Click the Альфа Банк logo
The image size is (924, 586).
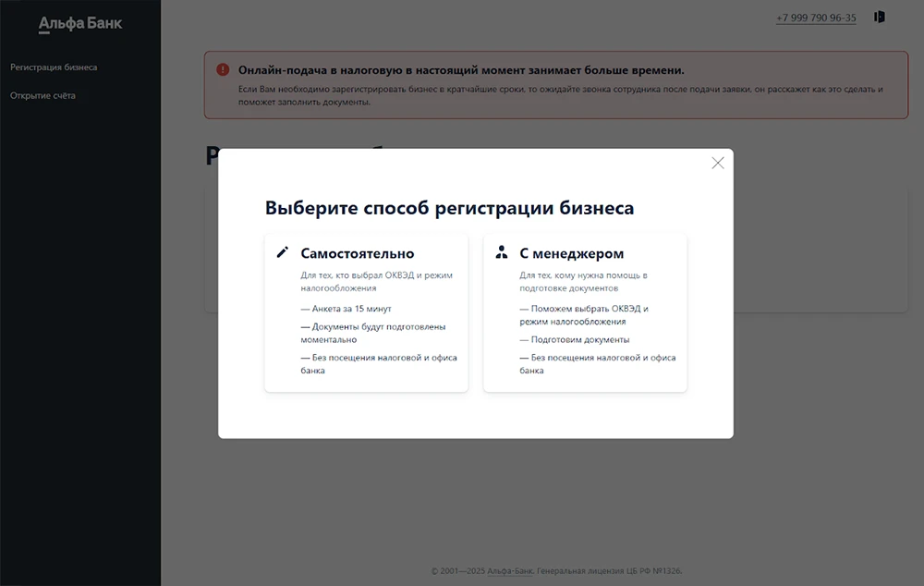pyautogui.click(x=80, y=24)
